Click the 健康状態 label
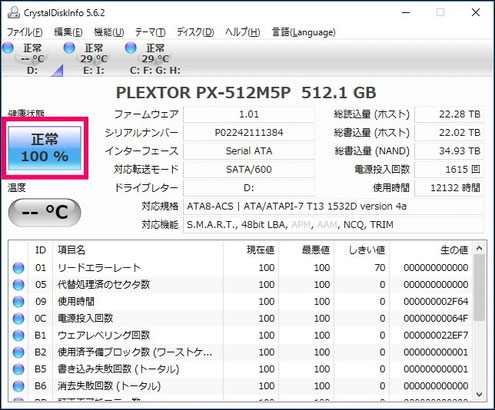The height and width of the screenshot is (410, 495). 26,114
